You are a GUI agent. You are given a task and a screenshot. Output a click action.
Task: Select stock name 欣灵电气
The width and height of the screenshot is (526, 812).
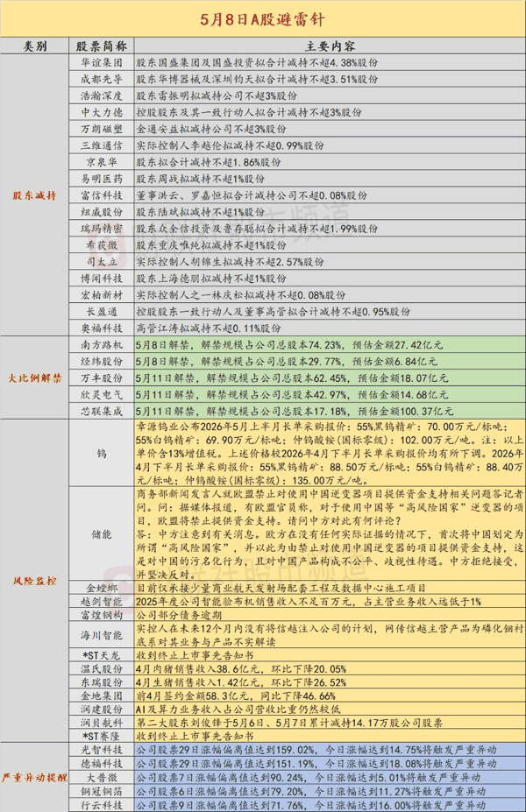tap(102, 394)
